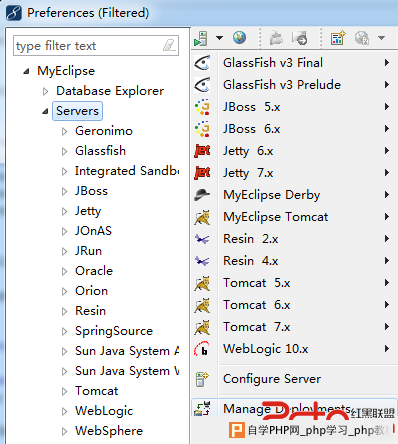This screenshot has width=398, height=444.
Task: Click the Resin 2.x icon
Action: coord(202,239)
